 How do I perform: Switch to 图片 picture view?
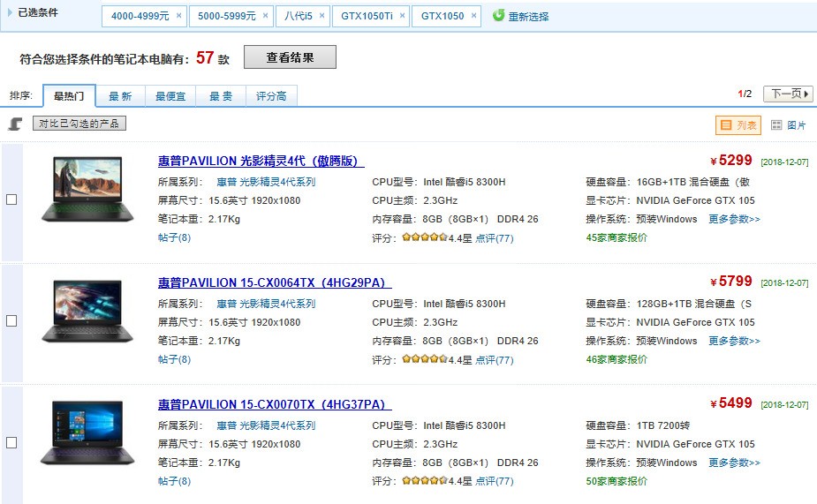(x=788, y=125)
